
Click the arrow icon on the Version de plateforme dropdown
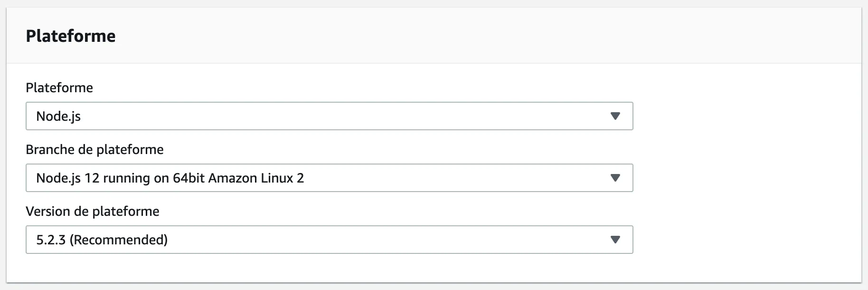[x=615, y=240]
